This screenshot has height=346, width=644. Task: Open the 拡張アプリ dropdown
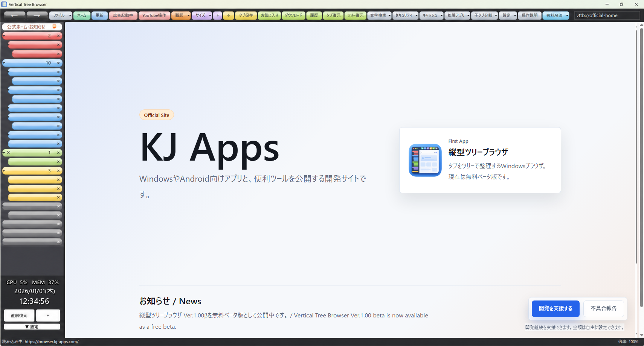(458, 15)
